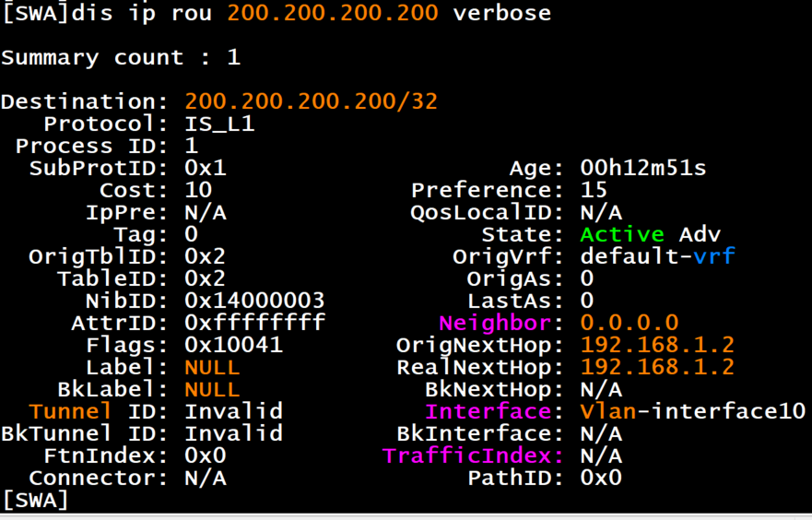
Task: Click the Process ID value 1
Action: pos(192,146)
